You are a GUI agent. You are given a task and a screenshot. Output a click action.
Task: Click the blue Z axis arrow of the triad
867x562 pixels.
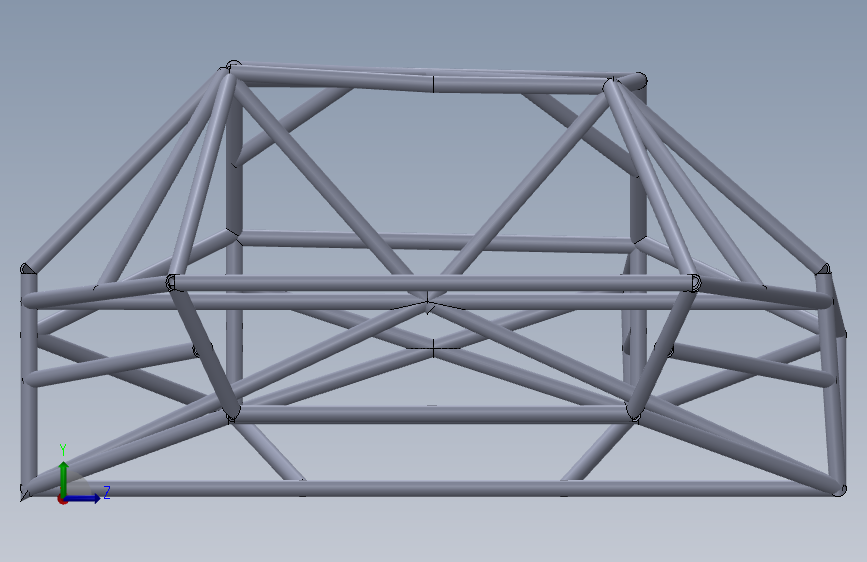[83, 498]
